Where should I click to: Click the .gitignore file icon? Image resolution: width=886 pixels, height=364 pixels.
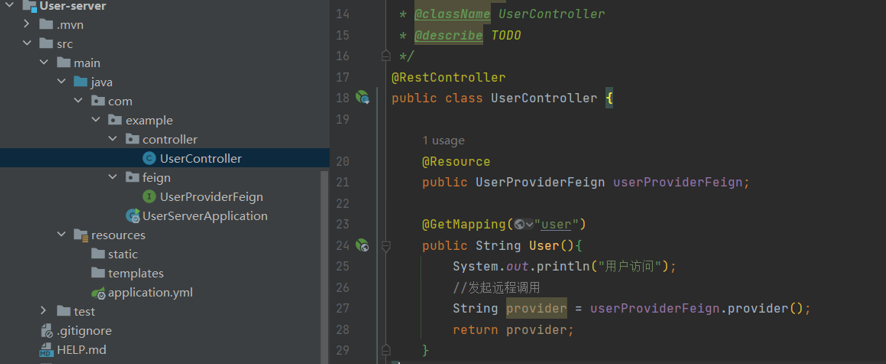coord(46,331)
